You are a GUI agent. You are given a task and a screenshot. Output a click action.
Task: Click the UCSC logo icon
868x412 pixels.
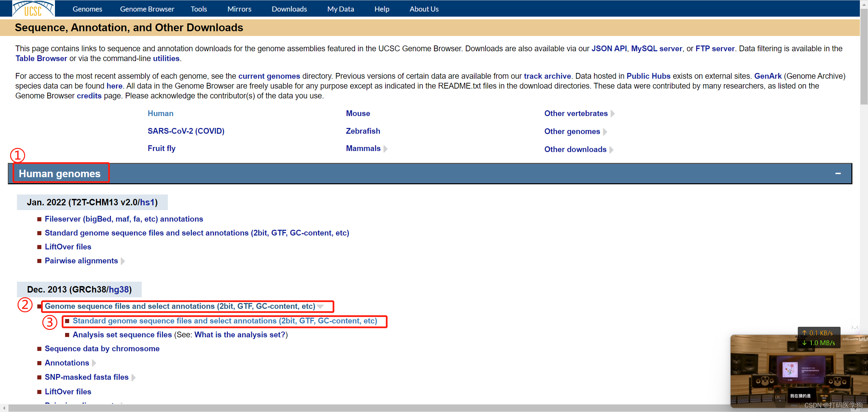click(33, 8)
